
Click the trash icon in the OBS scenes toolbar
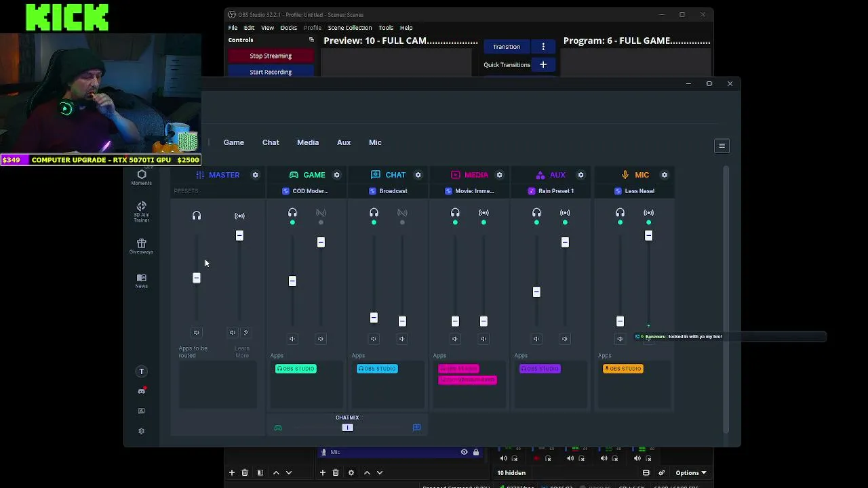pyautogui.click(x=245, y=472)
